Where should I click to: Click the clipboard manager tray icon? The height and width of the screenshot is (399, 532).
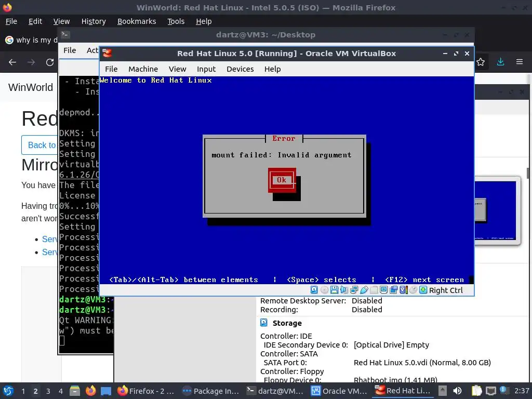pyautogui.click(x=477, y=391)
